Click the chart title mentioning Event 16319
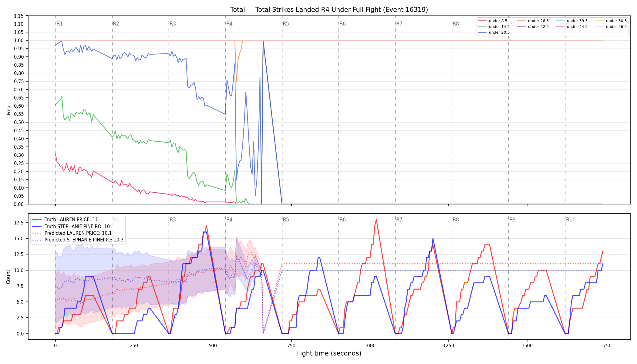 [329, 10]
